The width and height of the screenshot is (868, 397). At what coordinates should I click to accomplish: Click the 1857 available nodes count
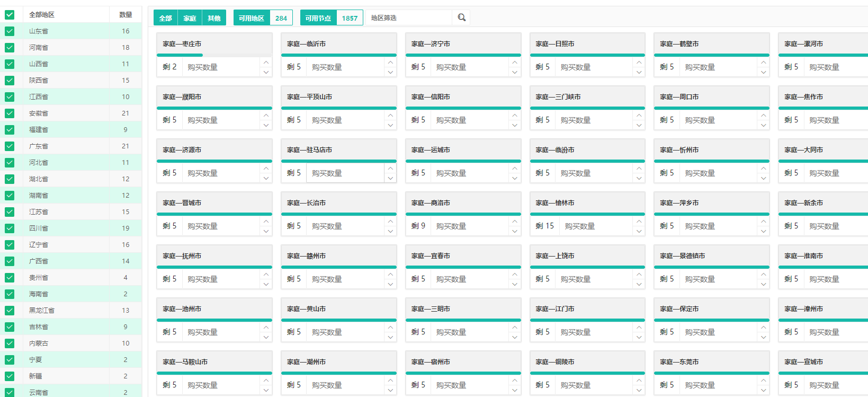pyautogui.click(x=350, y=18)
